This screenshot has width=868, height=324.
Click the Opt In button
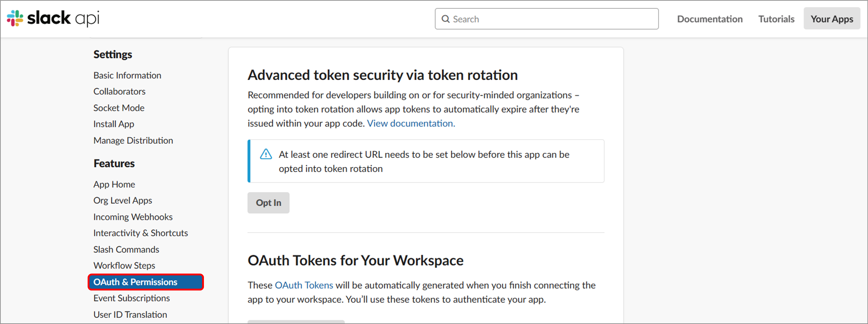(268, 203)
